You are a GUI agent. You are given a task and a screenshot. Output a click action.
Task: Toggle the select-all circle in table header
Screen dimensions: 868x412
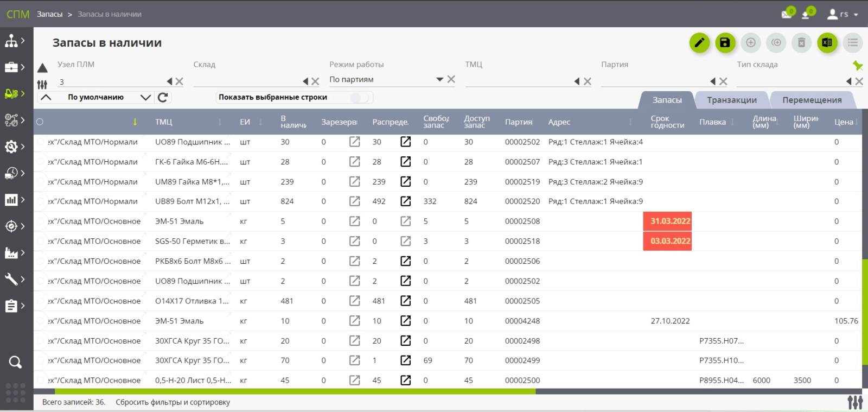[40, 122]
